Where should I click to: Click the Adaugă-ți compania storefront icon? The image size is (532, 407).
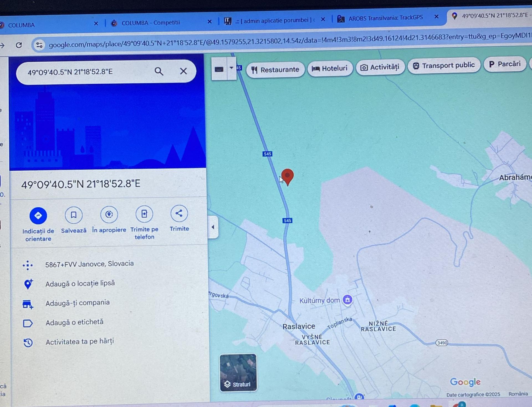point(28,304)
